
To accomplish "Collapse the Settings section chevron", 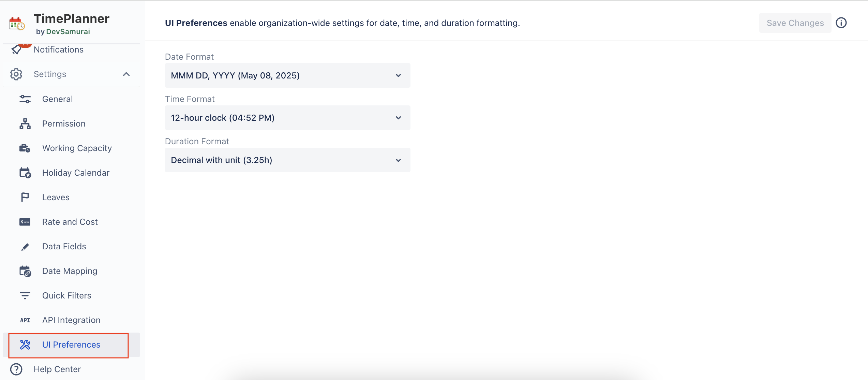I will [126, 74].
